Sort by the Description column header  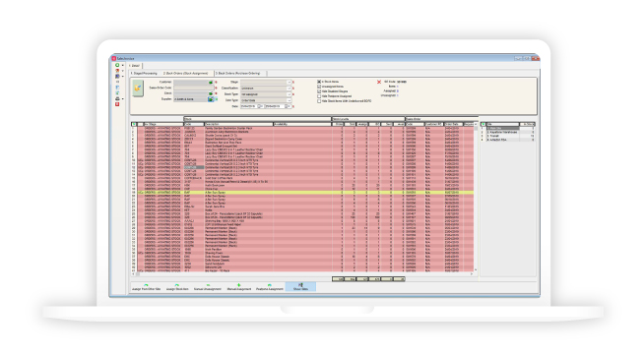(238, 124)
